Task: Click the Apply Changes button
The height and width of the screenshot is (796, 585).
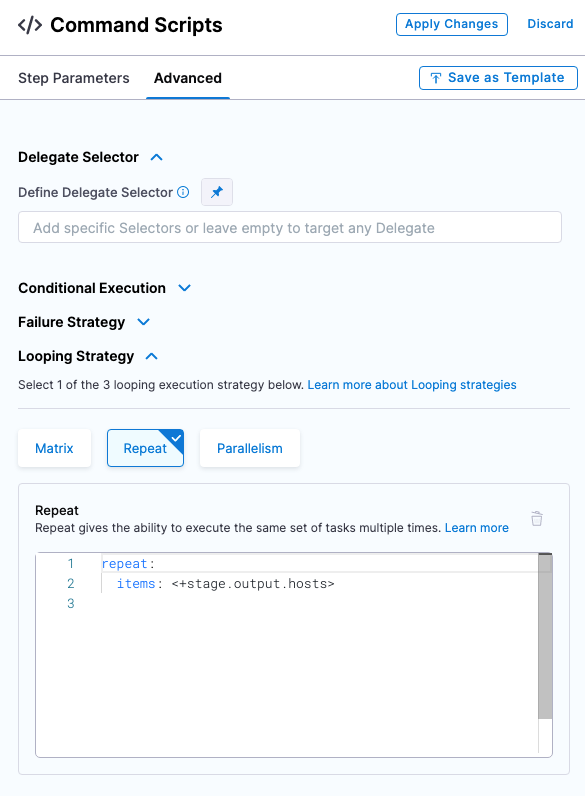Action: tap(451, 24)
